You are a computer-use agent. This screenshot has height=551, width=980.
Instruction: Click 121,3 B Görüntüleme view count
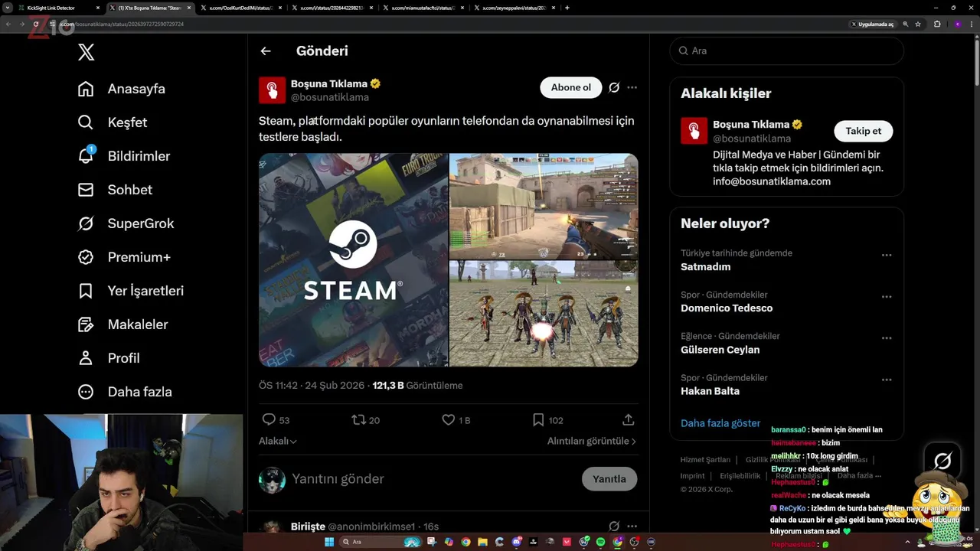point(418,385)
